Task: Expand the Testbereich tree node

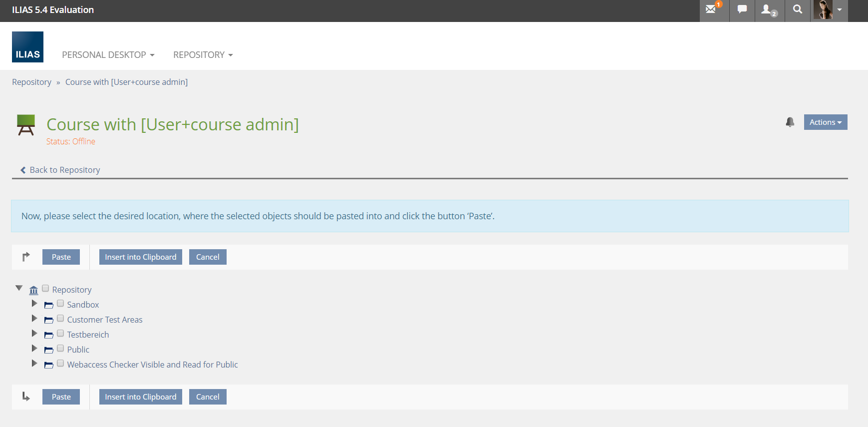Action: coord(34,333)
